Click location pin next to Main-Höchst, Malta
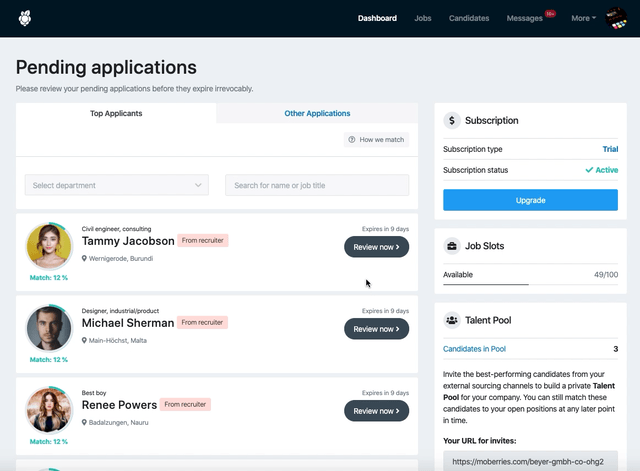 coord(84,340)
